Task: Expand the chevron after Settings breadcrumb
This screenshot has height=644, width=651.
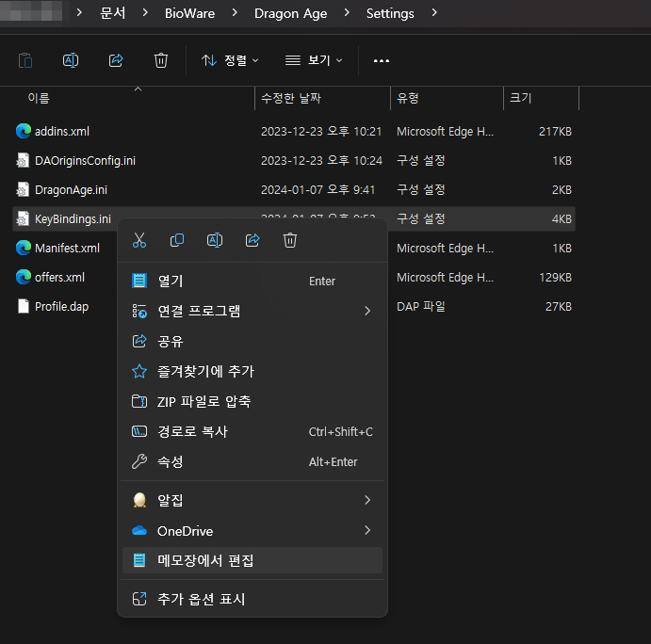Action: 434,13
